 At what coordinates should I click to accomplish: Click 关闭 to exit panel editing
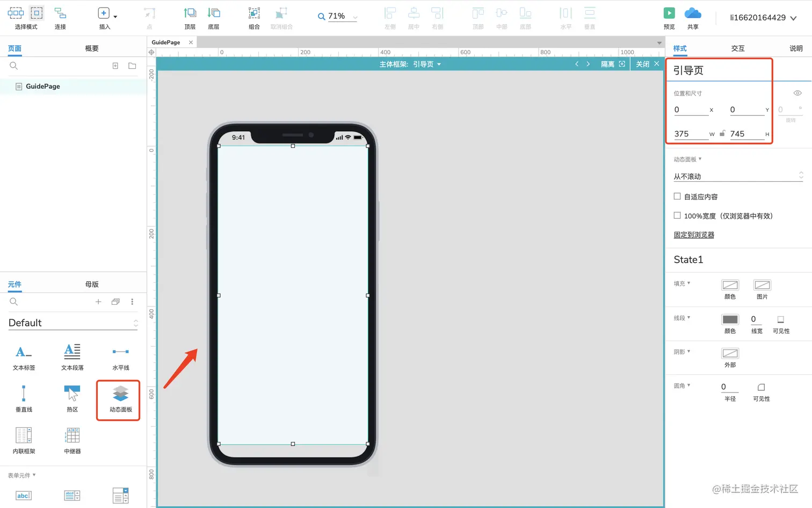click(647, 64)
